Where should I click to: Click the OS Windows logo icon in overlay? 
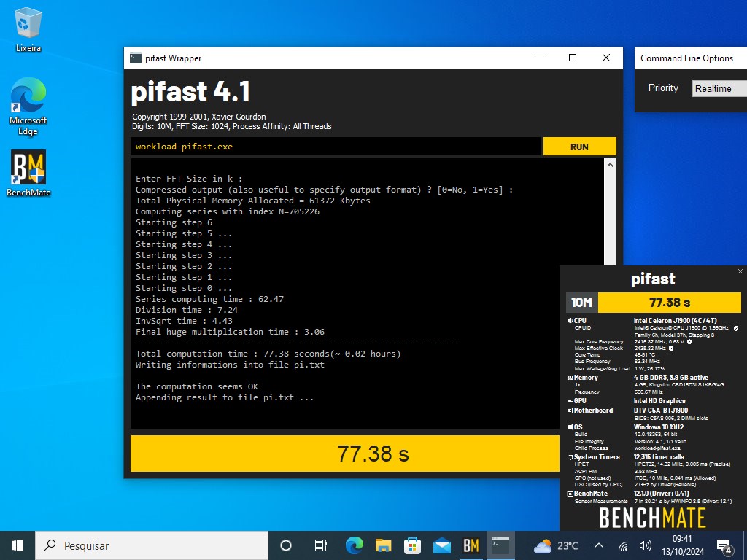click(570, 427)
